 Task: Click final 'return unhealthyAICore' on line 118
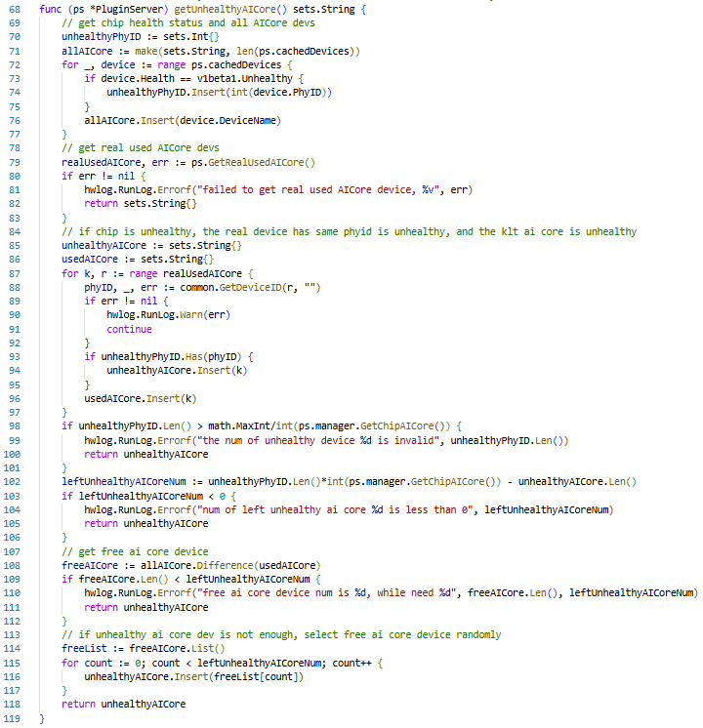(124, 705)
